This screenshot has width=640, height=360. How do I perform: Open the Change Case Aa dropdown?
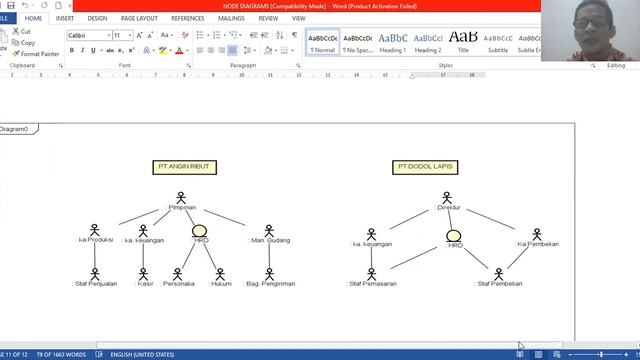166,36
